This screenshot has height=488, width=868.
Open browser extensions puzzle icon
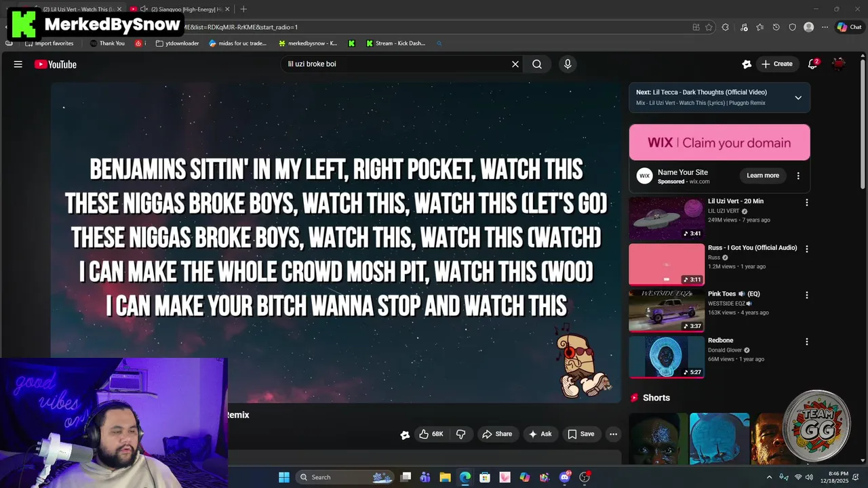(x=726, y=27)
